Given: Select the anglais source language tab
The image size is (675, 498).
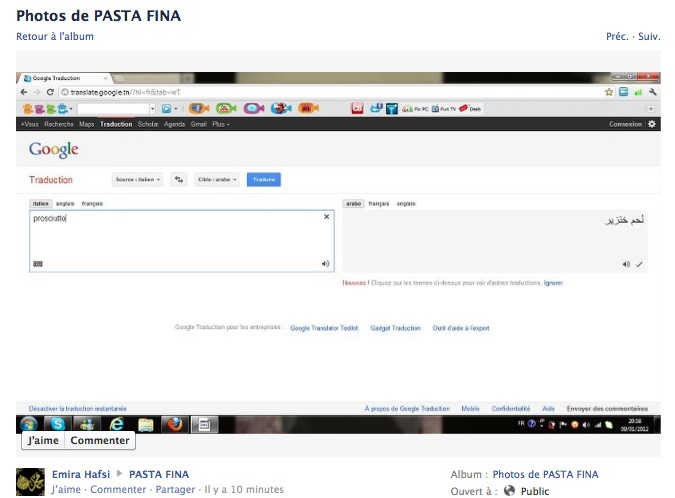Looking at the screenshot, I should pos(65,204).
